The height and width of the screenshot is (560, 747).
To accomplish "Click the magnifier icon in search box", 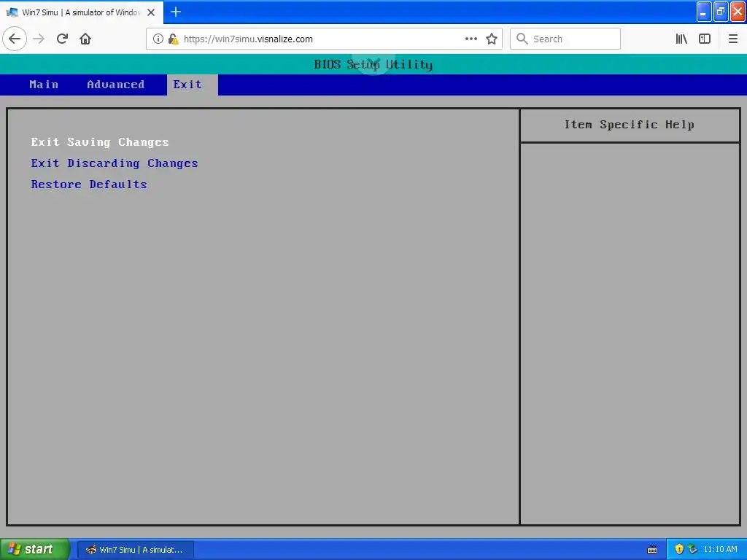I will 522,39.
